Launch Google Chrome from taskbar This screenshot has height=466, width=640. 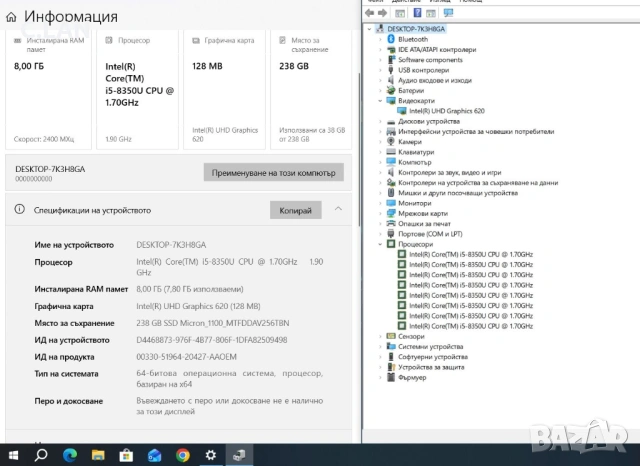182,455
